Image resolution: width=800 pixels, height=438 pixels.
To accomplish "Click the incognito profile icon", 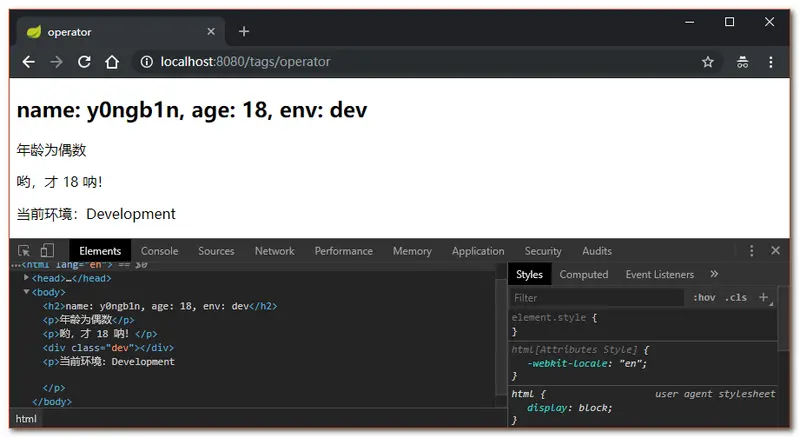I will 742,62.
